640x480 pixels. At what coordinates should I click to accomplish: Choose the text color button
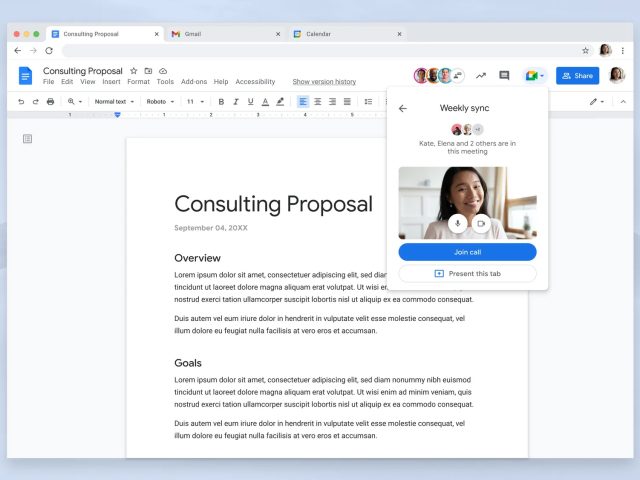point(265,101)
